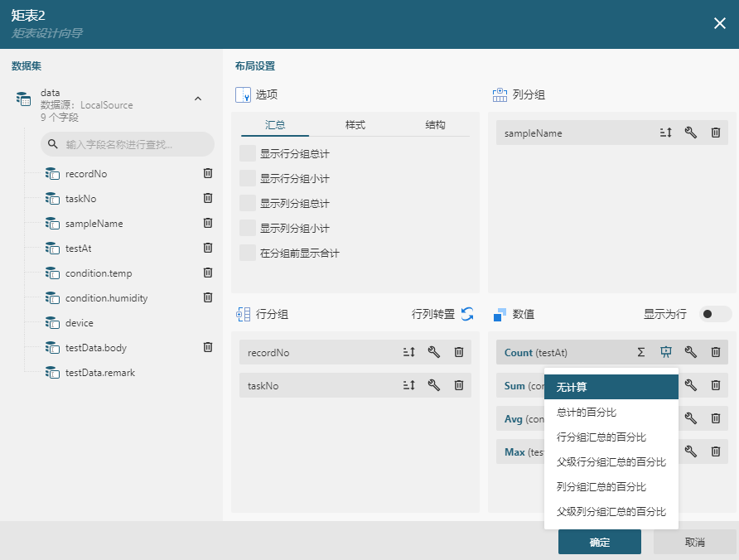Switch to the 样式 tab
Screen dimensions: 739x560
355,125
